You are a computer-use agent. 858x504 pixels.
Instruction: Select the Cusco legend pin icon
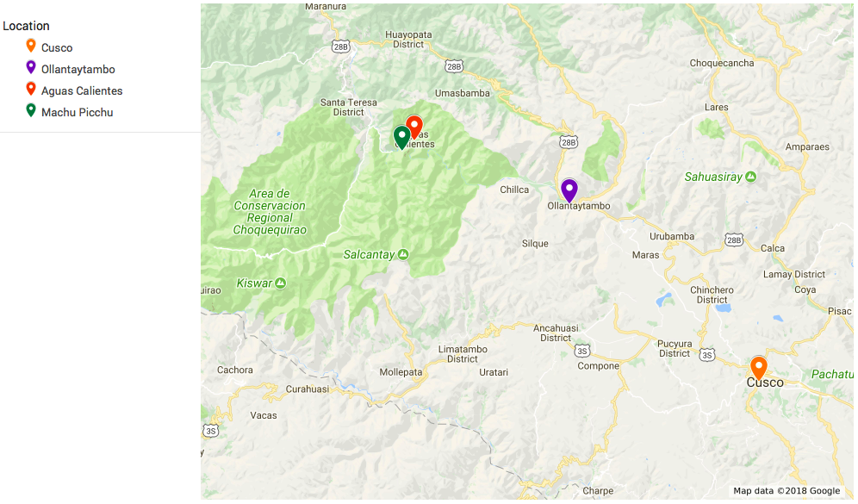(x=31, y=46)
